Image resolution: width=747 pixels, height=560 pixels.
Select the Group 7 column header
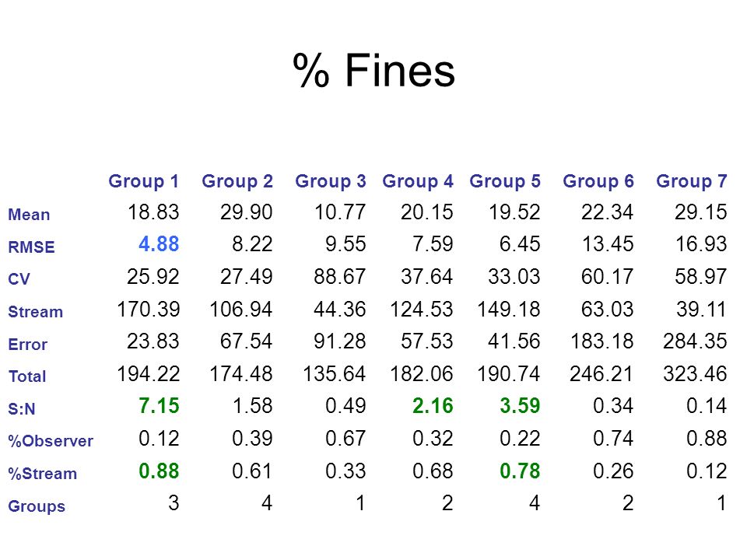coord(692,181)
